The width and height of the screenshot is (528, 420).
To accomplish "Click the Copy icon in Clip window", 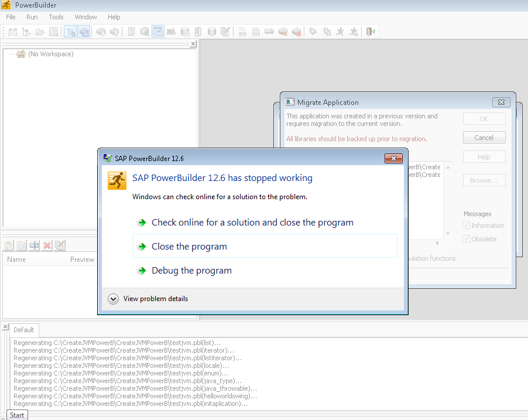I will (21, 245).
